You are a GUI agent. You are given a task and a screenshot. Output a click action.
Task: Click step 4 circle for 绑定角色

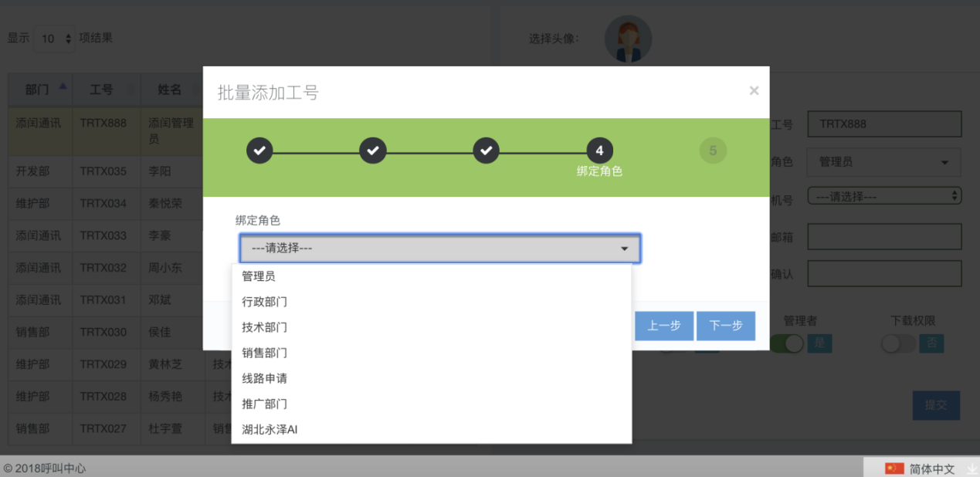tap(599, 151)
